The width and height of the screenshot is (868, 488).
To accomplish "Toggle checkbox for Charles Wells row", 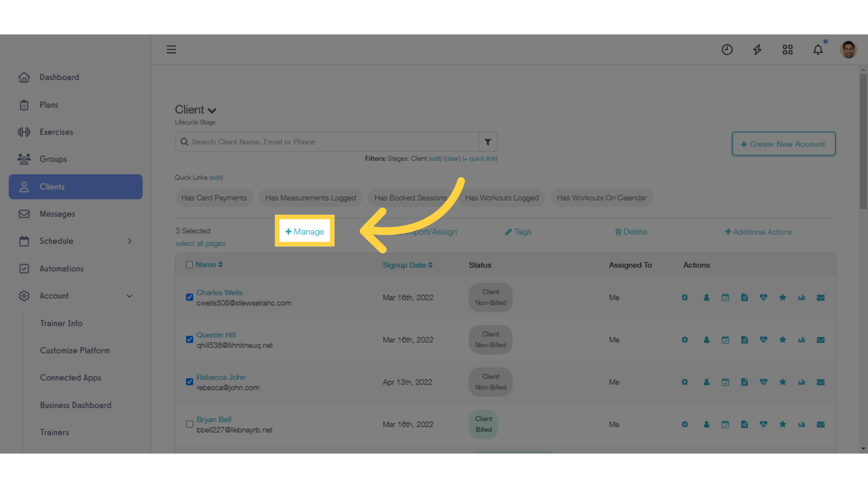I will click(x=190, y=297).
